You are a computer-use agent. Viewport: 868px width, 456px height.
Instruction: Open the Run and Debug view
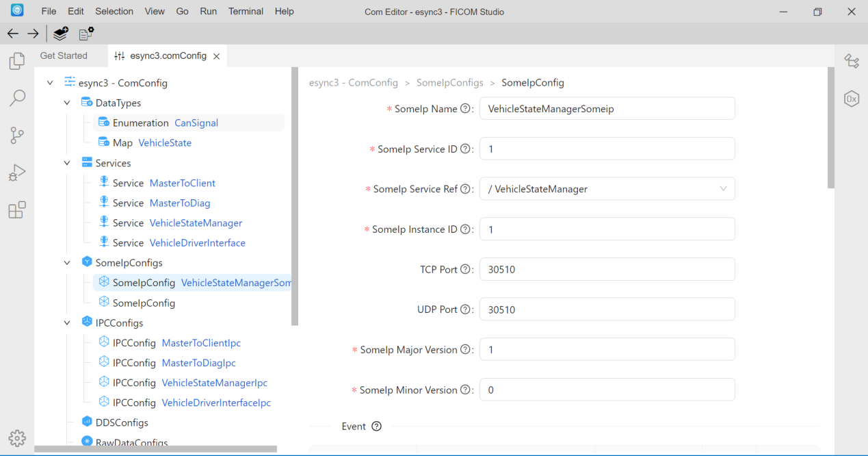17,173
